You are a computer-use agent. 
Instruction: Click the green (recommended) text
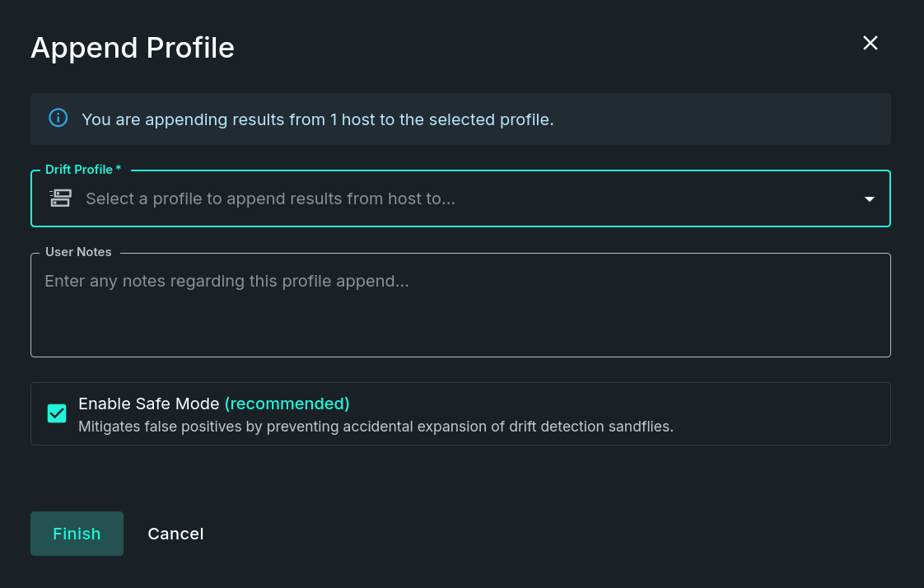pos(287,404)
